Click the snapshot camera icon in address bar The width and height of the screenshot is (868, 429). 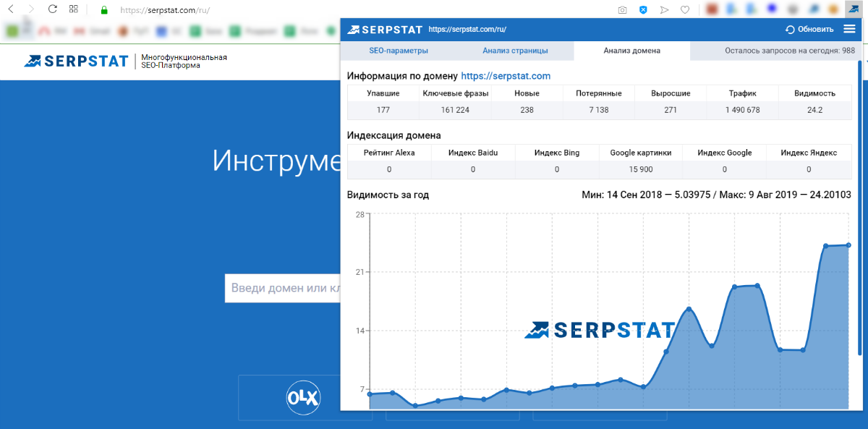point(622,10)
